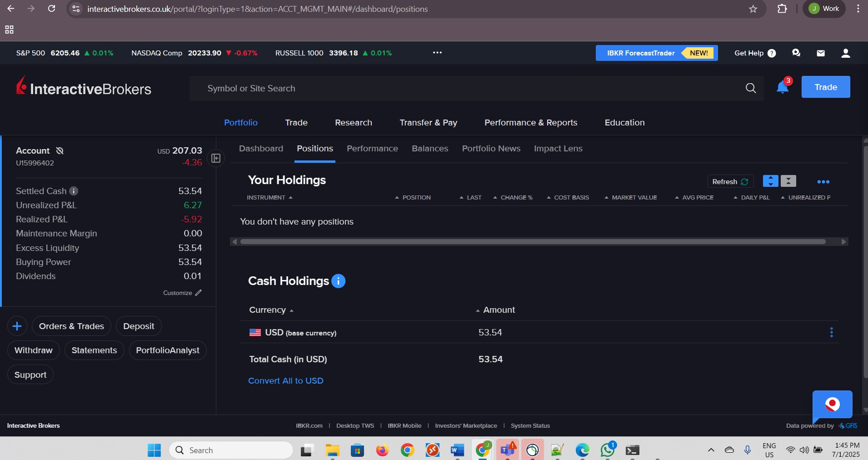Open Microsoft Word from taskbar
868x460 pixels.
coord(457,450)
